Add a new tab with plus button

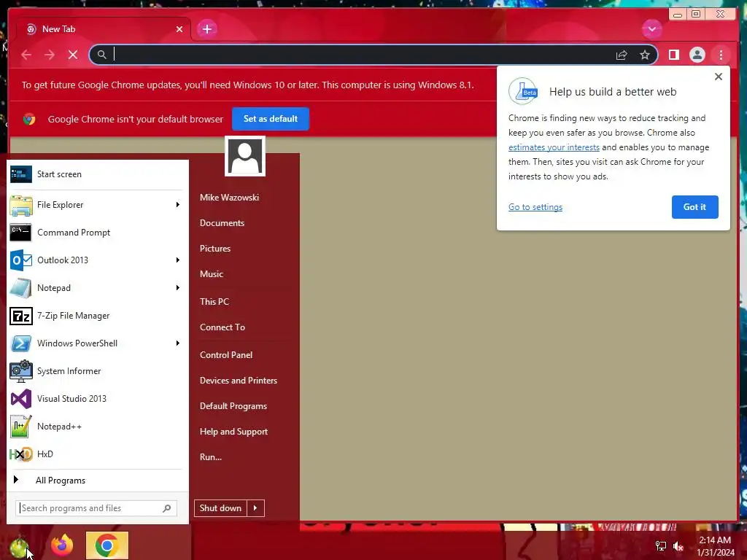(x=206, y=29)
